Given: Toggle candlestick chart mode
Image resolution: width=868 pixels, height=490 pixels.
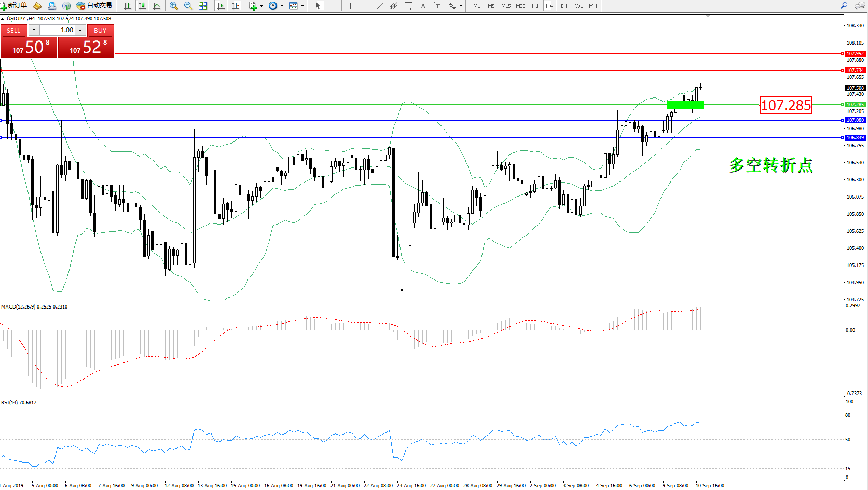Looking at the screenshot, I should click(x=142, y=6).
